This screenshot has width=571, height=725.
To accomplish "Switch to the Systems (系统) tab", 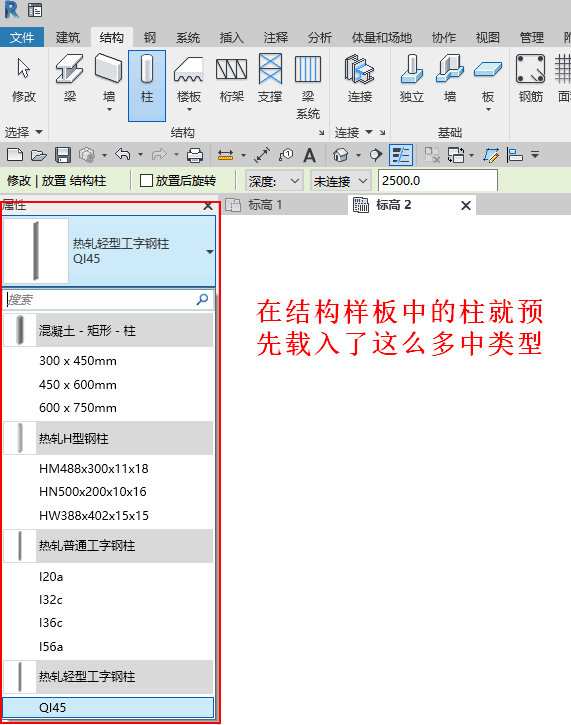I will click(188, 37).
